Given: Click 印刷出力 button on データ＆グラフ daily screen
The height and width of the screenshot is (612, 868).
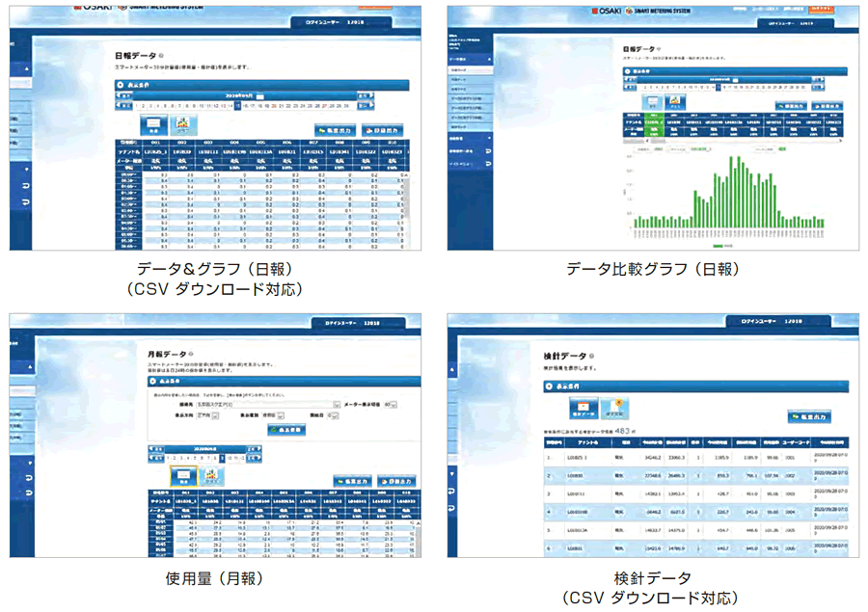Looking at the screenshot, I should click(383, 129).
